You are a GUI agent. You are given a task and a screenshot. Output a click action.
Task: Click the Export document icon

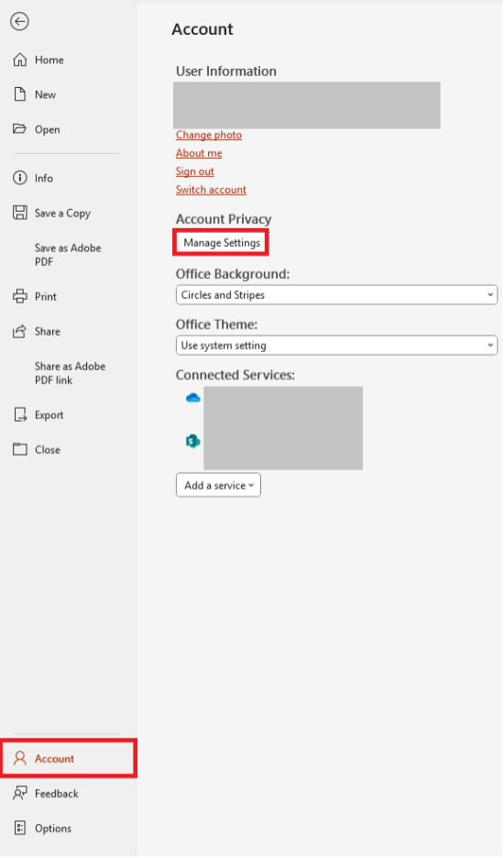(x=19, y=414)
